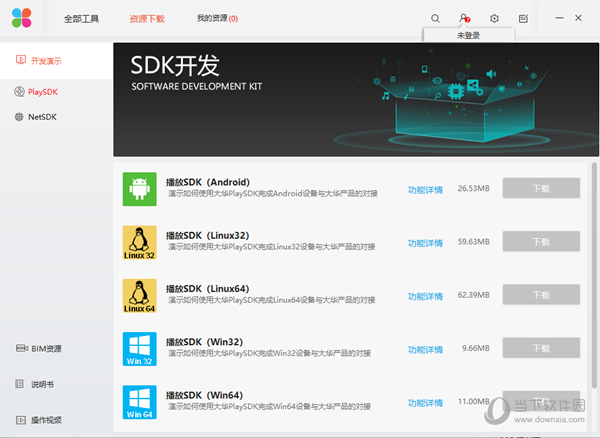The height and width of the screenshot is (438, 600).
Task: Click the Win 64 Windows icon
Action: click(139, 402)
